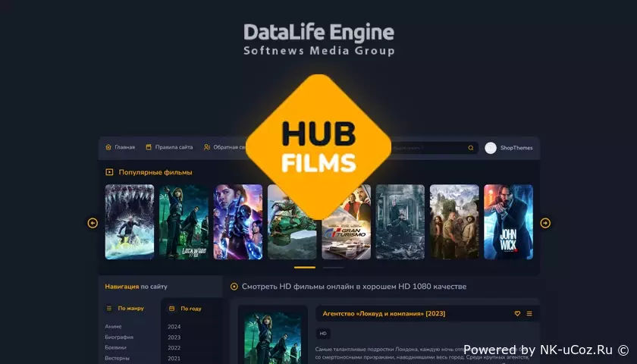Click the HD quality badge
This screenshot has width=637, height=364.
pos(323,334)
